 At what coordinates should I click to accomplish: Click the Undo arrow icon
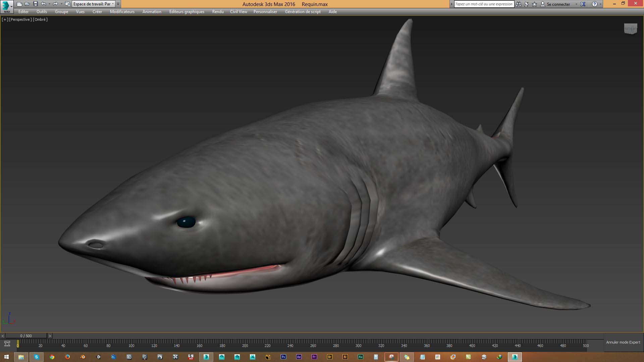(x=43, y=4)
